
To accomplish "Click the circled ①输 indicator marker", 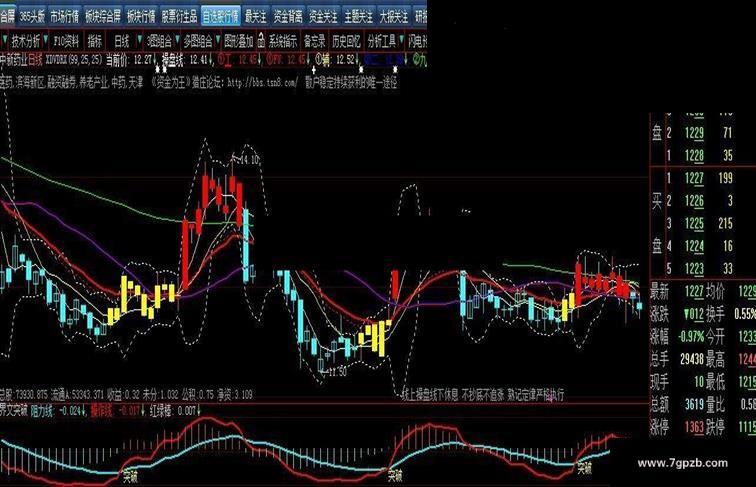I will point(323,60).
